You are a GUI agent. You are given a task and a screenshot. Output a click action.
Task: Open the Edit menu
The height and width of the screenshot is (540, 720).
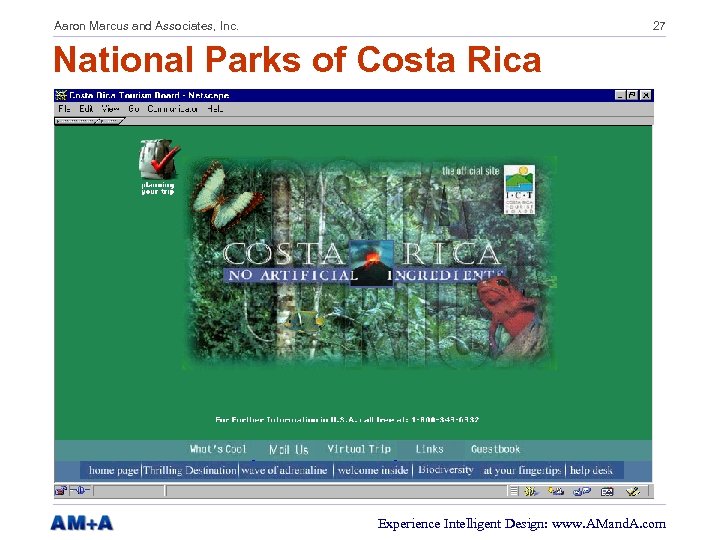86,109
